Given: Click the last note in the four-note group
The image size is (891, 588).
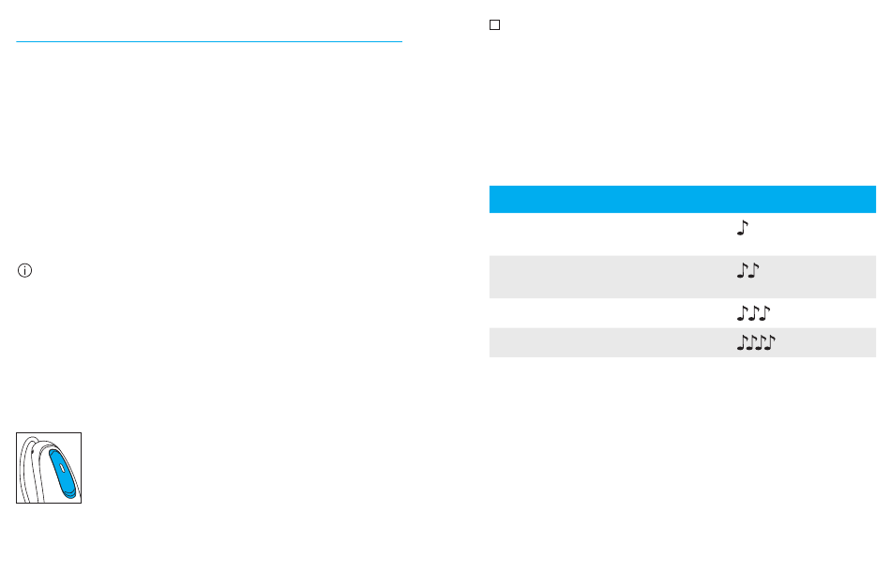Looking at the screenshot, I should 771,342.
